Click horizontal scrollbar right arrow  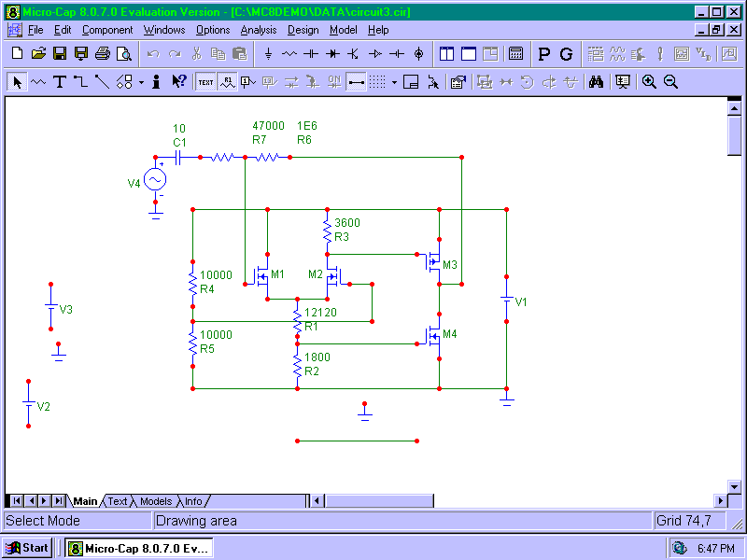(x=720, y=501)
